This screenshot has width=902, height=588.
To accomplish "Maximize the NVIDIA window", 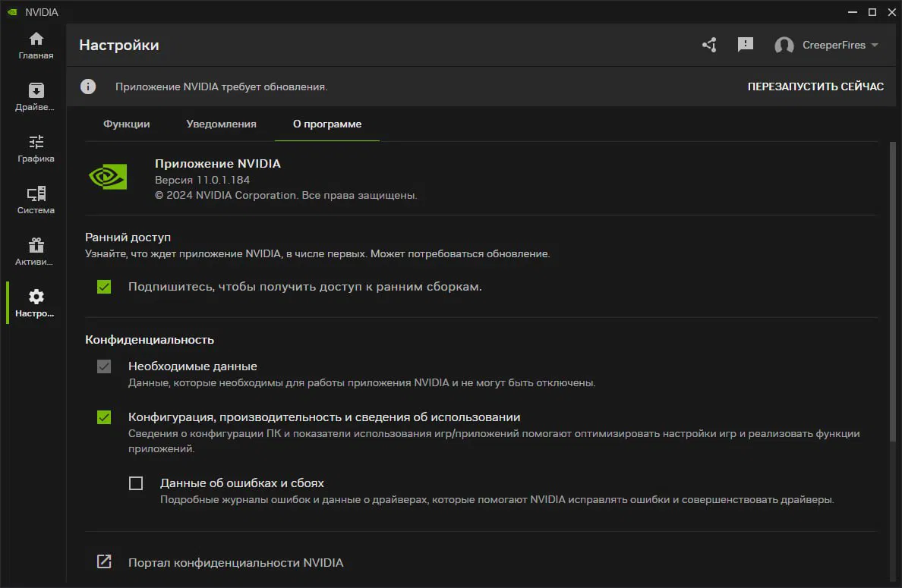I will coord(872,12).
